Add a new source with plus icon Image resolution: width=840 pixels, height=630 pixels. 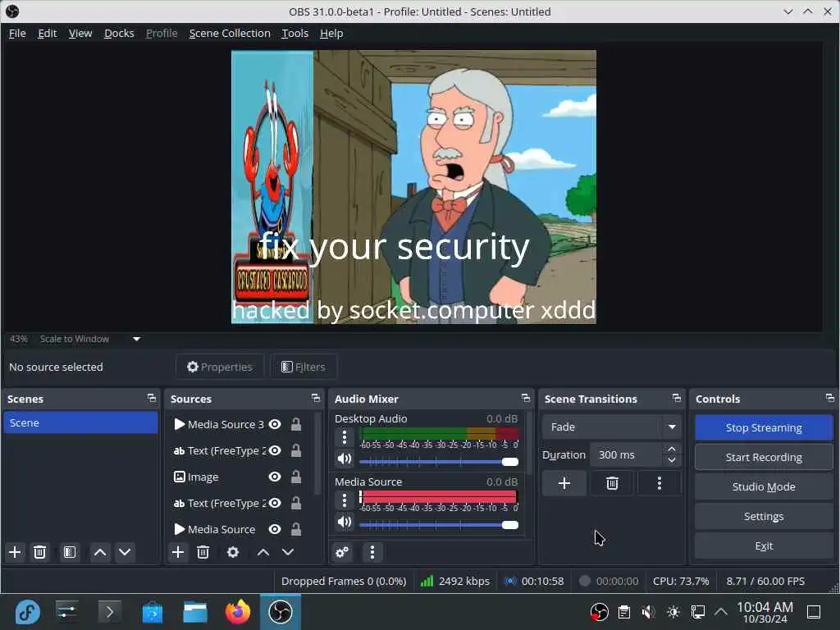tap(178, 552)
